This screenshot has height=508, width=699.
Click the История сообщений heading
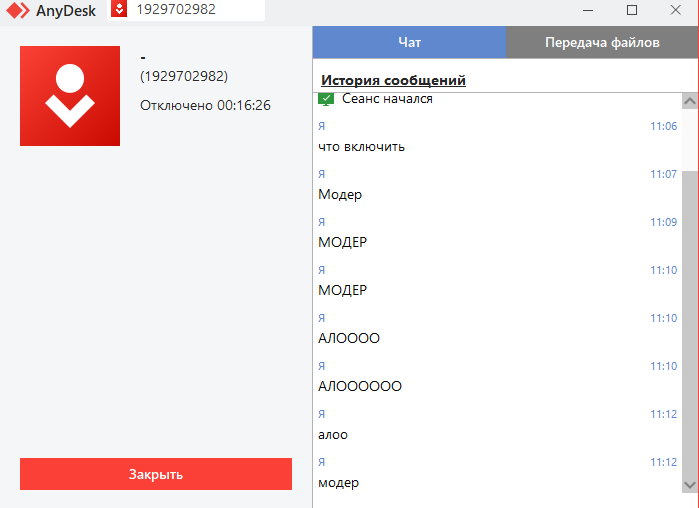(393, 80)
